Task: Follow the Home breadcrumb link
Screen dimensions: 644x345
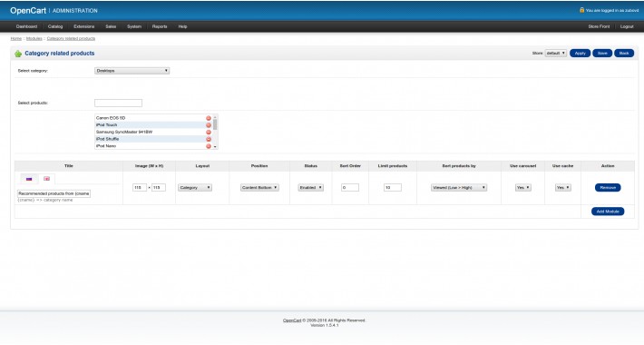Action: pos(16,39)
